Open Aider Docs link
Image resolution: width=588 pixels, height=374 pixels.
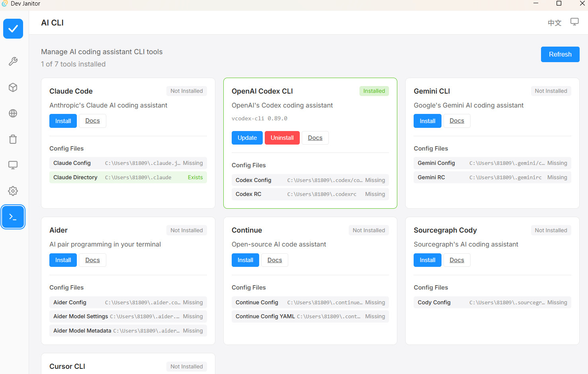(92, 260)
